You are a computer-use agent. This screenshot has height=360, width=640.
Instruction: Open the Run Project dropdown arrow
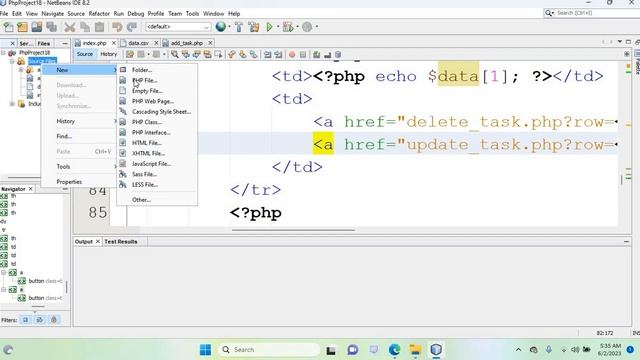click(x=278, y=27)
